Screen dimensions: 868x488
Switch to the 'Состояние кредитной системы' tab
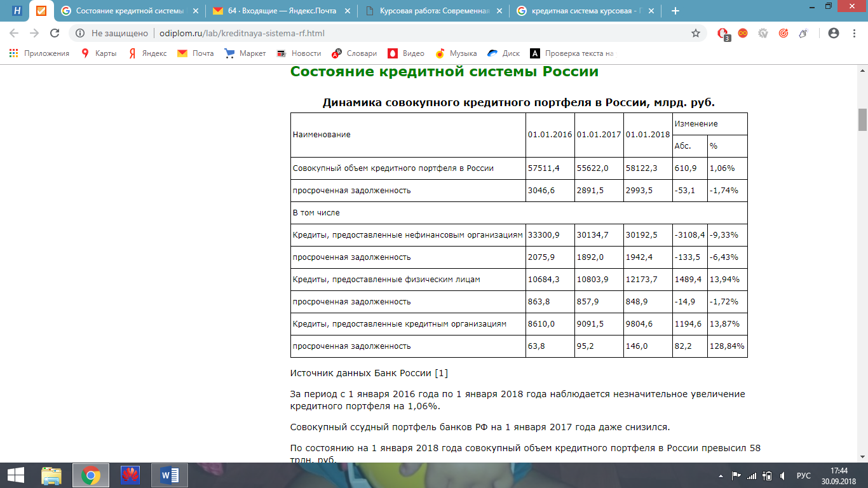[x=131, y=11]
